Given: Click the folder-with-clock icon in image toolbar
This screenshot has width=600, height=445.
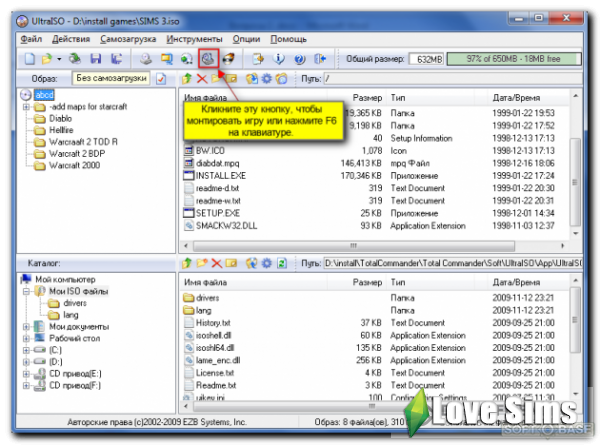Looking at the screenshot, I should (282, 78).
